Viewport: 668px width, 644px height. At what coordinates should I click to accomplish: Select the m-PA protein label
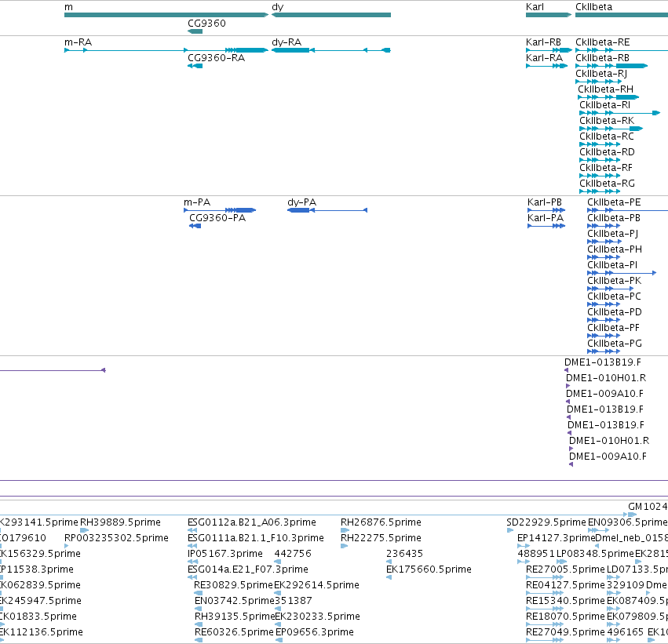coord(197,202)
